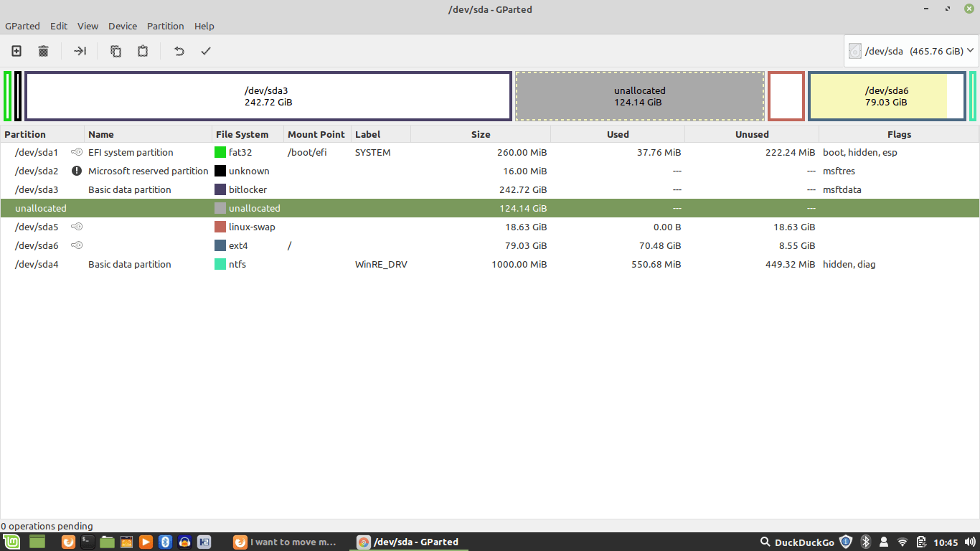
Task: Open the Device menu
Action: [x=123, y=26]
